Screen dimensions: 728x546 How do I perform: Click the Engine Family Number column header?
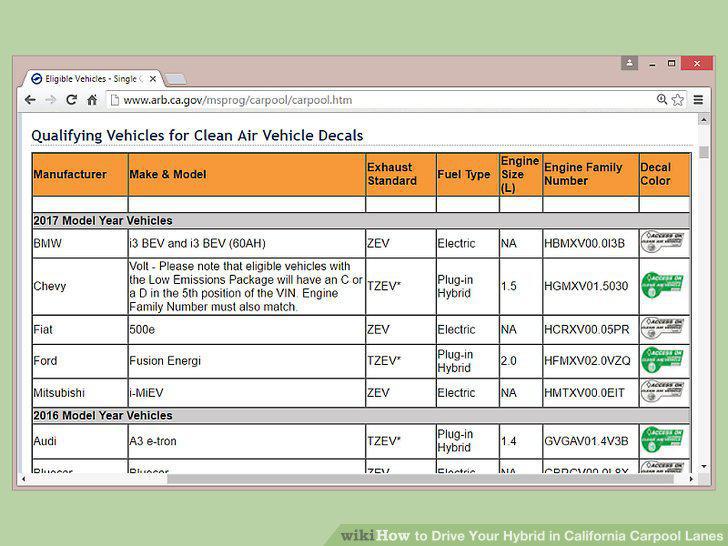click(x=591, y=175)
